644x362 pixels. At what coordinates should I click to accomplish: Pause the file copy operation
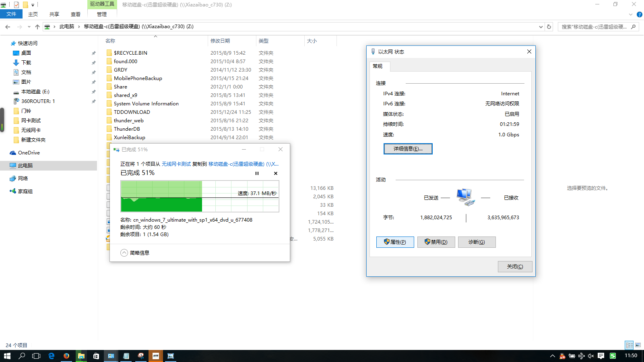[x=257, y=173]
